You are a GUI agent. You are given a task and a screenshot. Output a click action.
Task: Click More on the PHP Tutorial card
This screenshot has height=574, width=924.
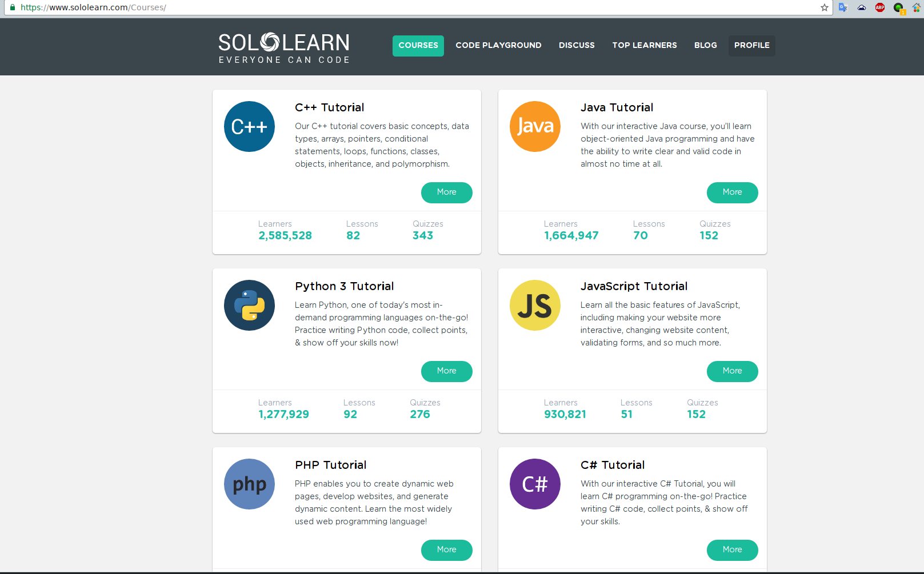447,550
